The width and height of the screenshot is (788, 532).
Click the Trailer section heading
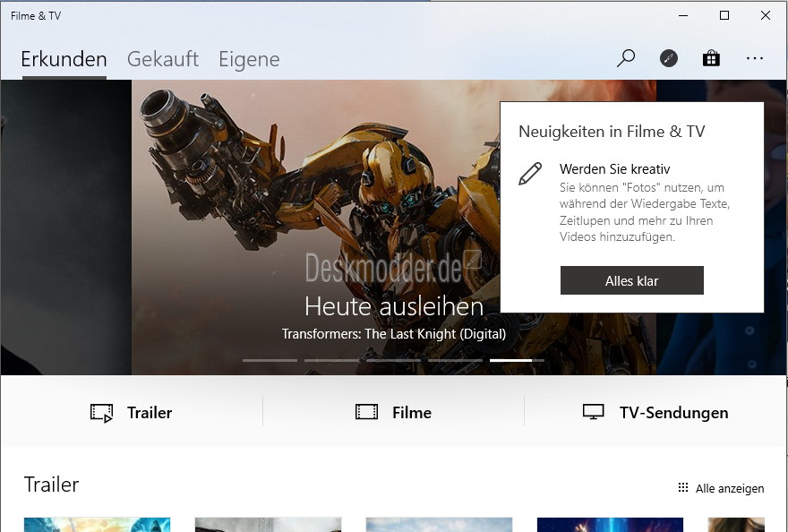coord(51,485)
